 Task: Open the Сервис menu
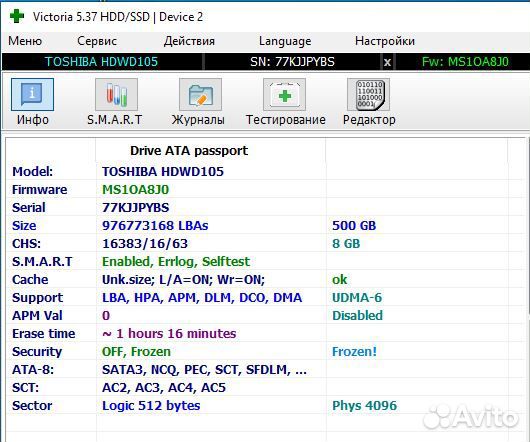coord(97,41)
